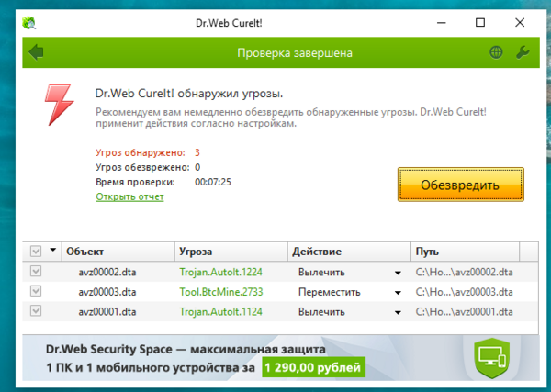Click the Trojan.AutoIt.1124 threat link
The height and width of the screenshot is (392, 551).
coord(220,312)
